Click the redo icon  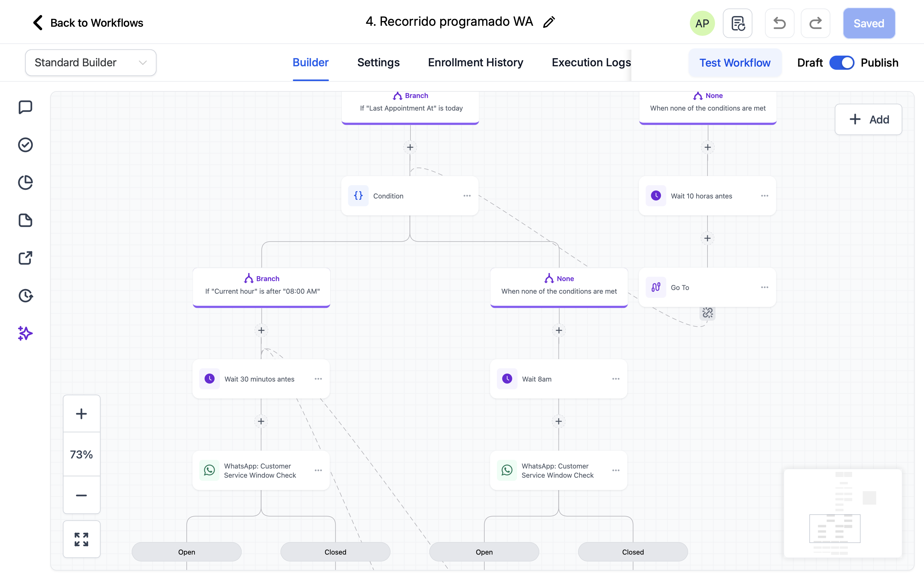815,23
